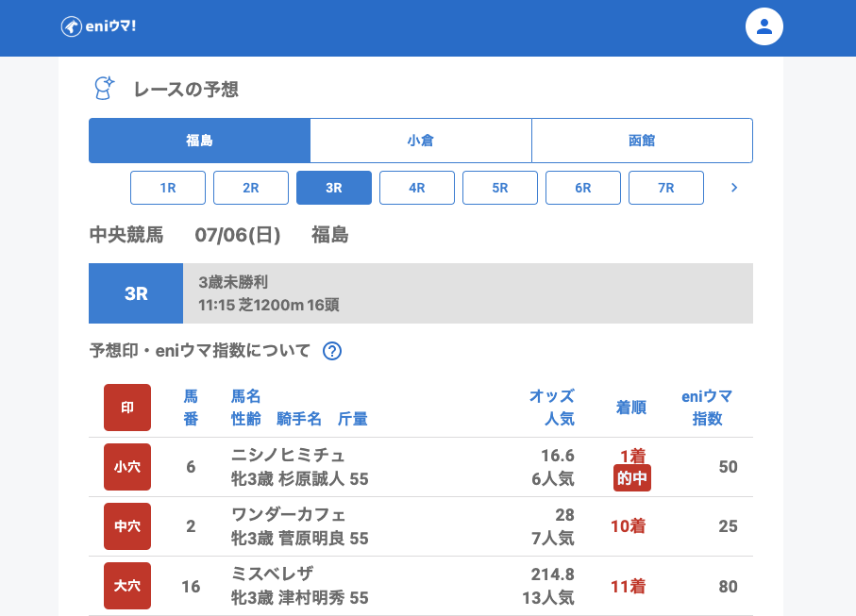Viewport: 856px width, 616px height.
Task: Click the question mark help icon
Action: (x=332, y=351)
